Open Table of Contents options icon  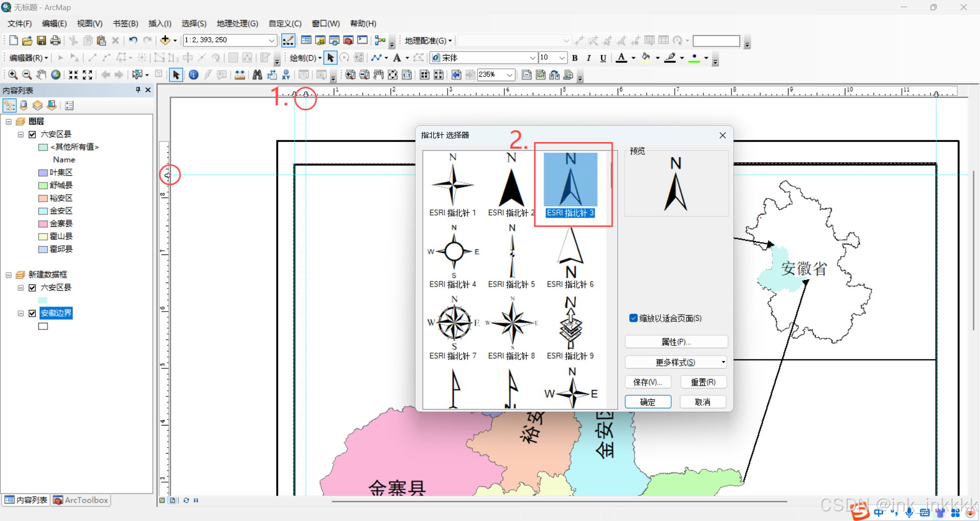69,105
